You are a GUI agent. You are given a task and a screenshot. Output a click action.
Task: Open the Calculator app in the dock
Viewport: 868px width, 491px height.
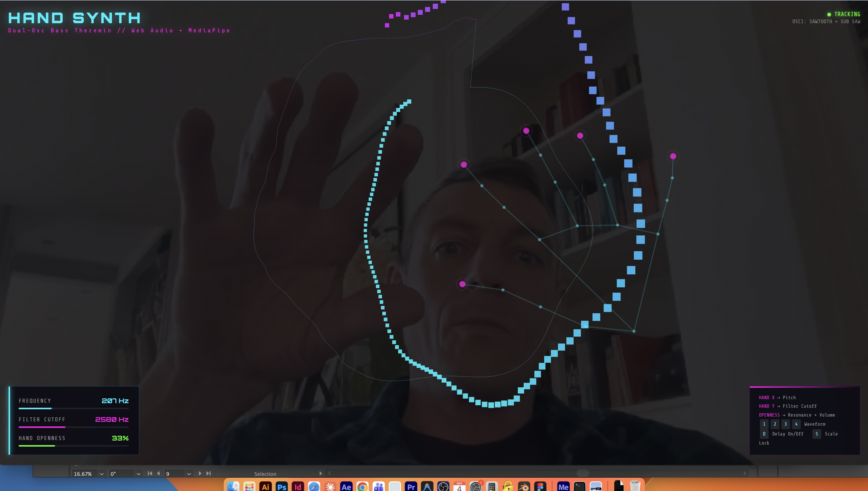point(492,486)
